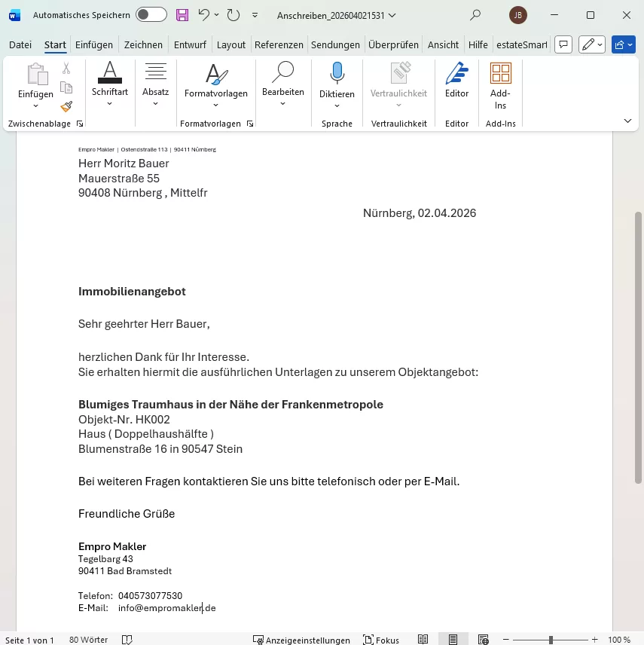Click the Undo arrow icon
Image resolution: width=644 pixels, height=645 pixels.
coord(203,15)
